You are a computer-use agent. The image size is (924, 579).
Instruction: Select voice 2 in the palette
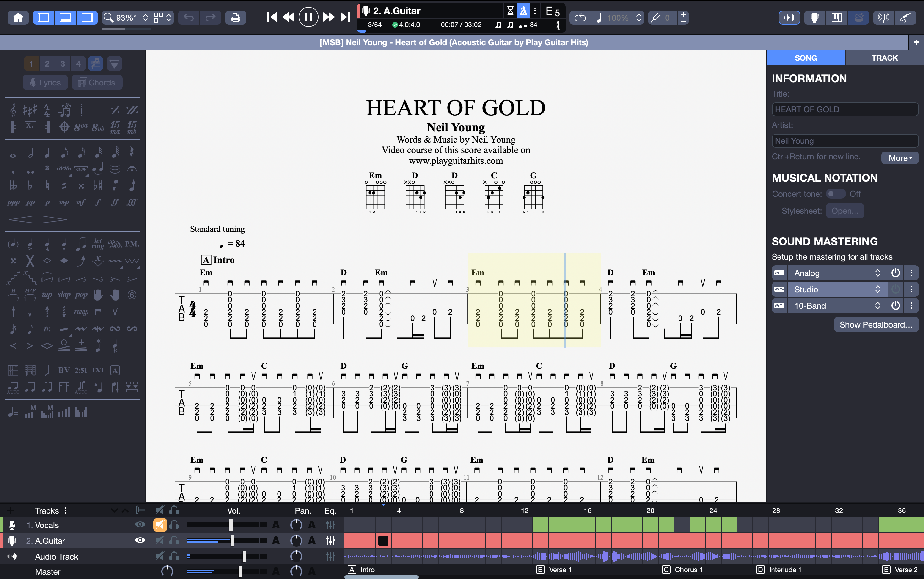pyautogui.click(x=47, y=63)
